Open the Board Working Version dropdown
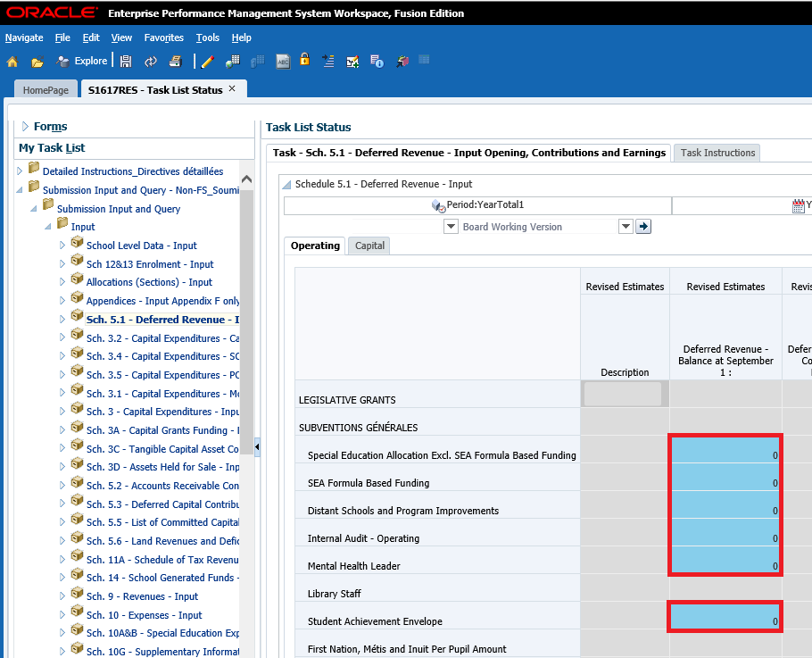This screenshot has height=658, width=812. tap(626, 227)
